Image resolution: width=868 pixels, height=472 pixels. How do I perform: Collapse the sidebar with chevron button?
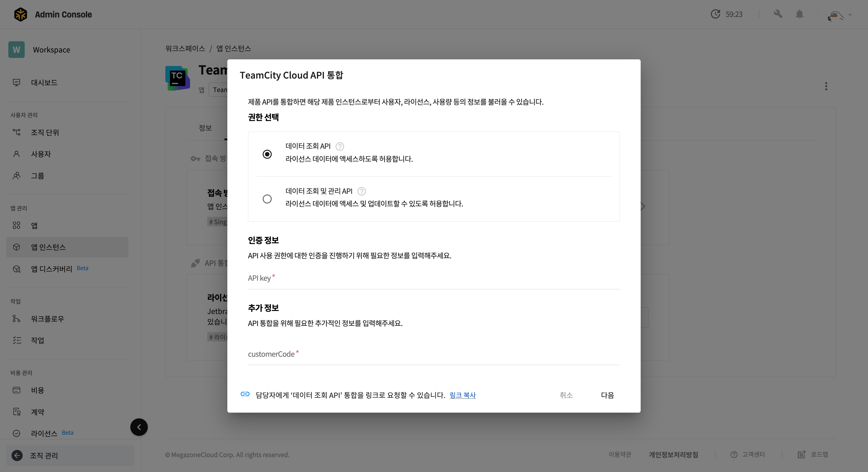click(x=139, y=427)
